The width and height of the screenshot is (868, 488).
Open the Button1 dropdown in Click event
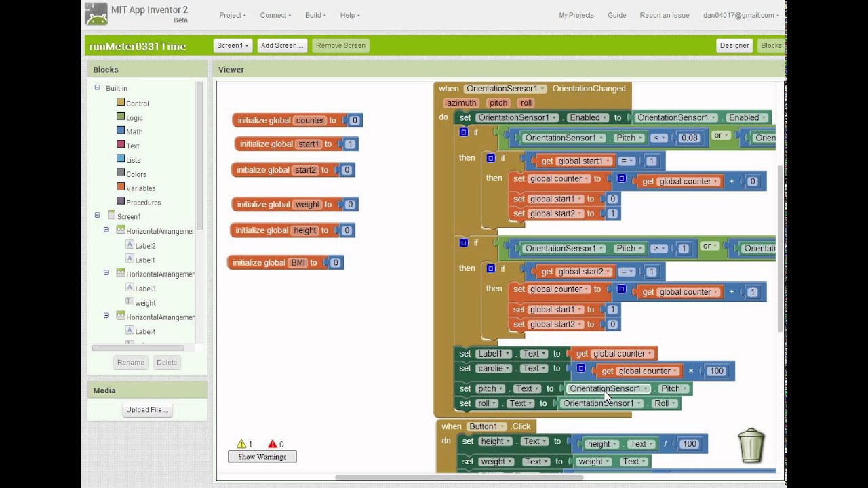(x=487, y=426)
